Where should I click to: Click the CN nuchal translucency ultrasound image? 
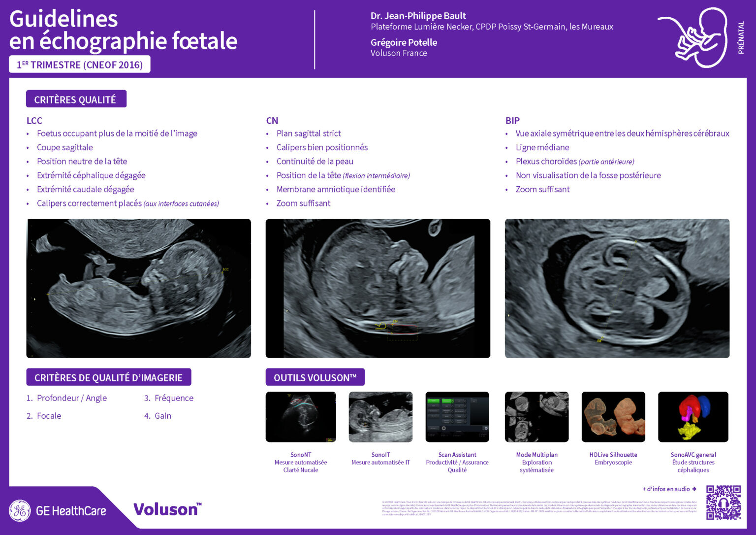[378, 288]
